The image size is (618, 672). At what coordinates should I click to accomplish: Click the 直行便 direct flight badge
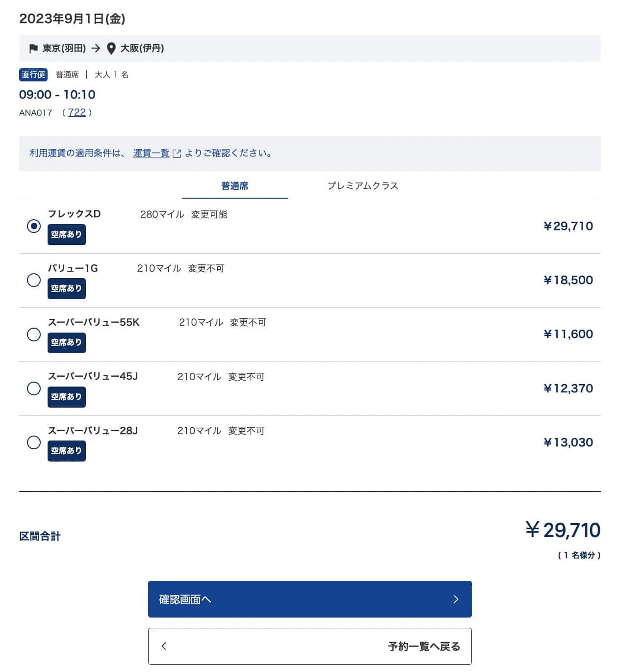[33, 75]
